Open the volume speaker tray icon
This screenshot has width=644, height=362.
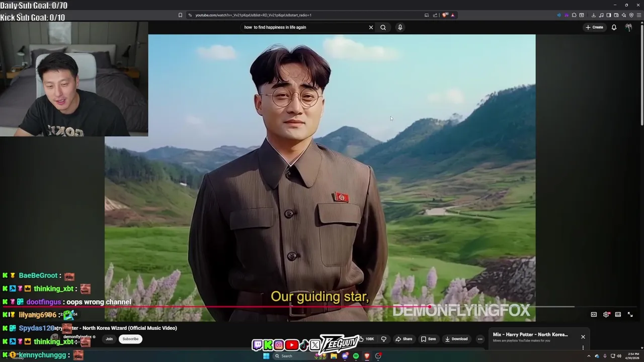tap(619, 356)
